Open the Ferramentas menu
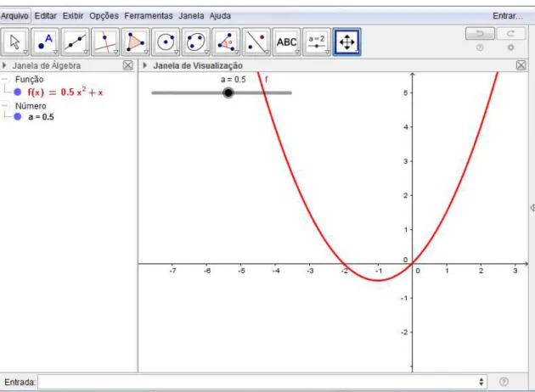The image size is (535, 392). coord(149,15)
